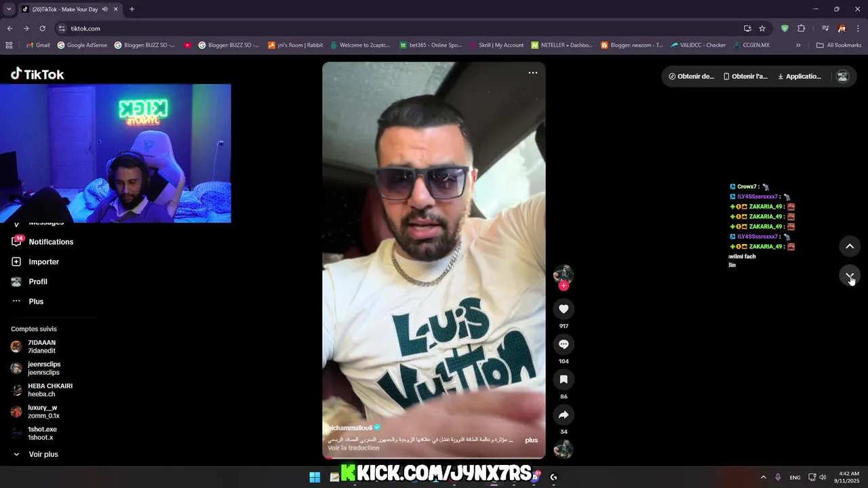Open volume control in system tray
Viewport: 868px width, 488px height.
tap(823, 477)
